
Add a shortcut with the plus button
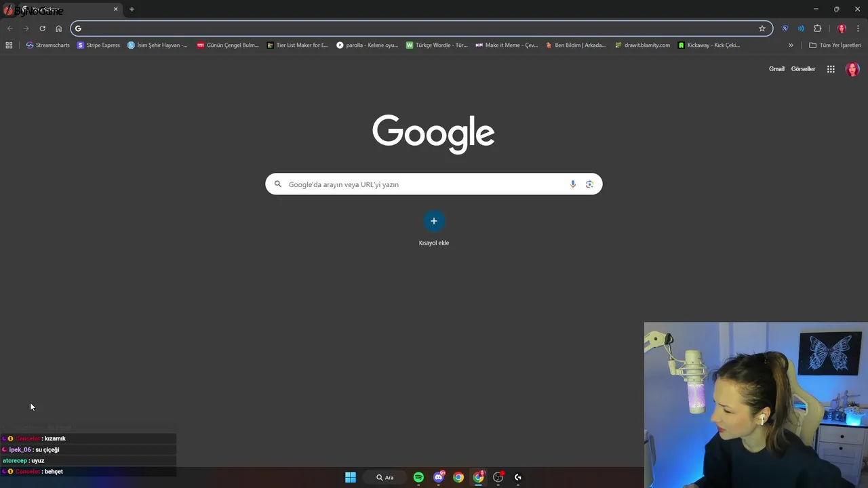[434, 221]
